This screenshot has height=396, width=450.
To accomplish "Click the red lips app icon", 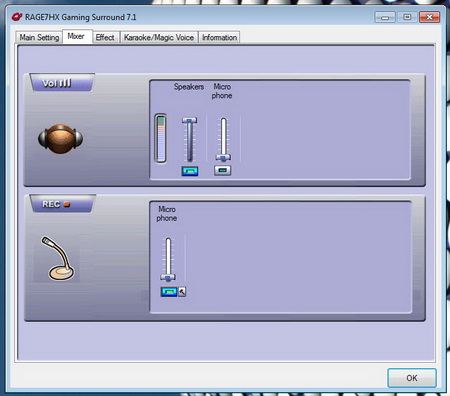I will click(17, 17).
